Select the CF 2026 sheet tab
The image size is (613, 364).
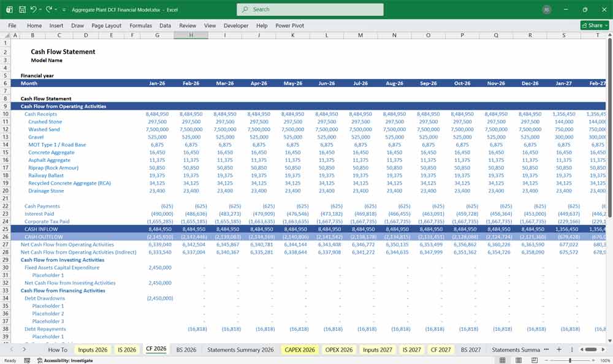click(156, 349)
